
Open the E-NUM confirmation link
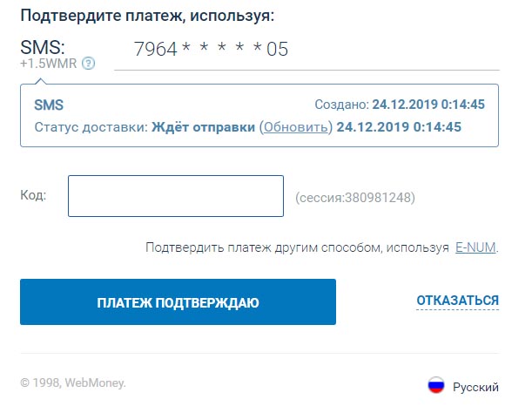coord(475,248)
